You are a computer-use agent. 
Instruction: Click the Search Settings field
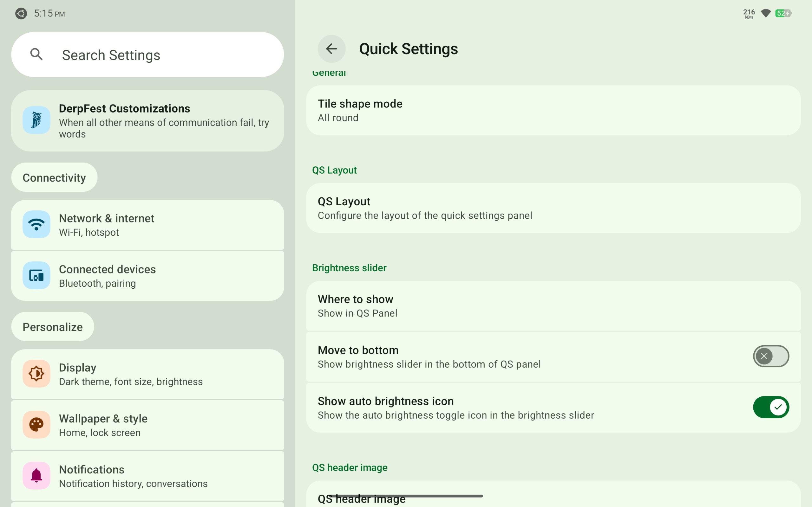pyautogui.click(x=161, y=55)
